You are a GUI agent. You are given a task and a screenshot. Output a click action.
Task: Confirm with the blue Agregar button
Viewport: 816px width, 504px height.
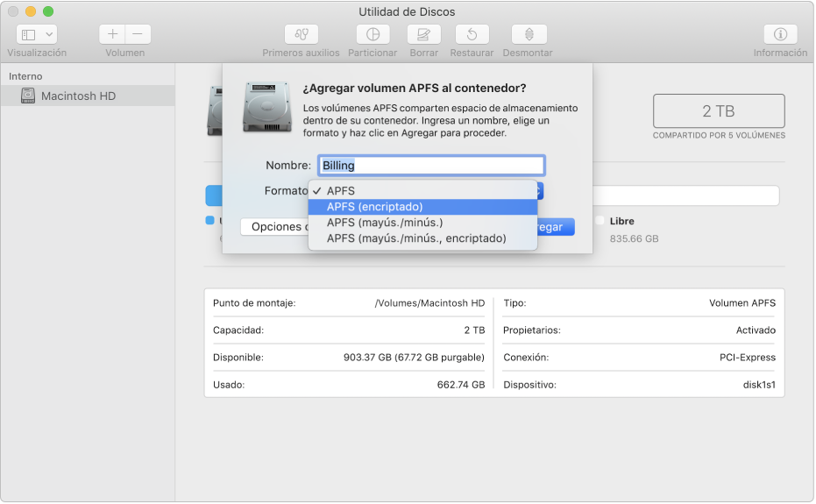[x=556, y=227]
